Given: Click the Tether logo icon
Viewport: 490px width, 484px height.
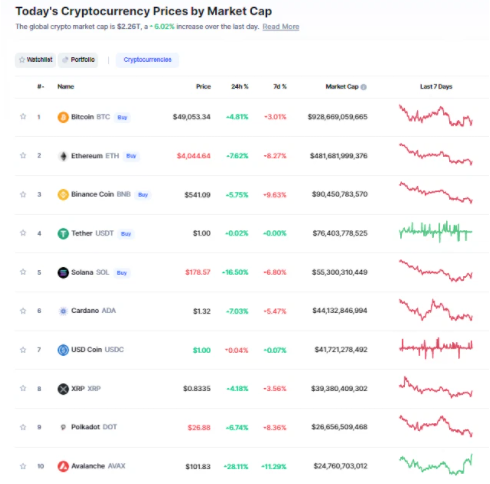Looking at the screenshot, I should click(63, 233).
